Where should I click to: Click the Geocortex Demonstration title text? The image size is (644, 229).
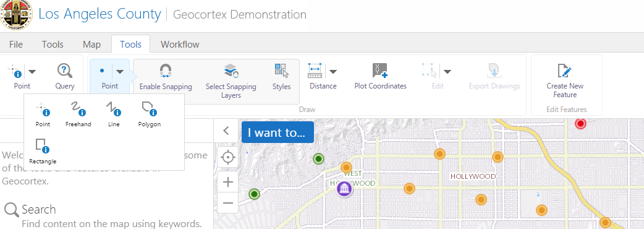240,15
